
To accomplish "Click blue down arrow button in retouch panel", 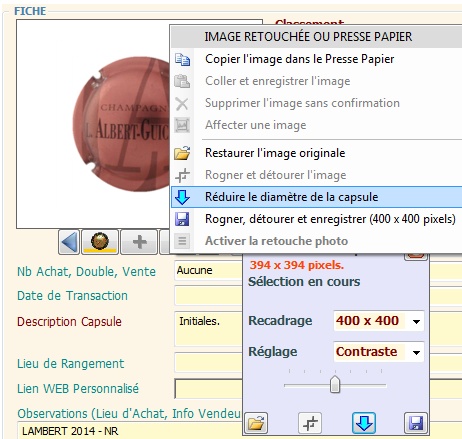I will click(x=364, y=423).
